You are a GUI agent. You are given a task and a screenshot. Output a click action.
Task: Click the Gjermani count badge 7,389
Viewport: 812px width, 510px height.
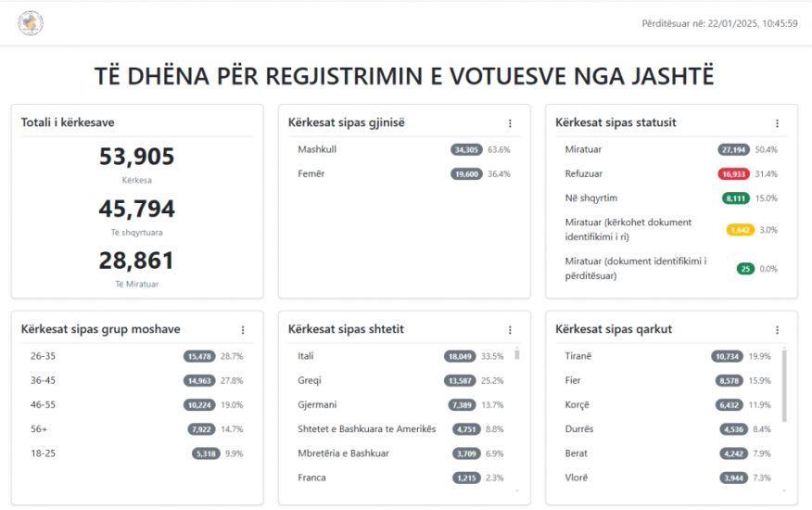pos(461,405)
